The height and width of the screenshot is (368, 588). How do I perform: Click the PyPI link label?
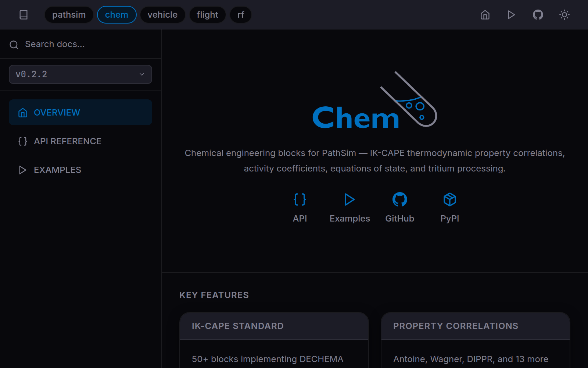[449, 218]
